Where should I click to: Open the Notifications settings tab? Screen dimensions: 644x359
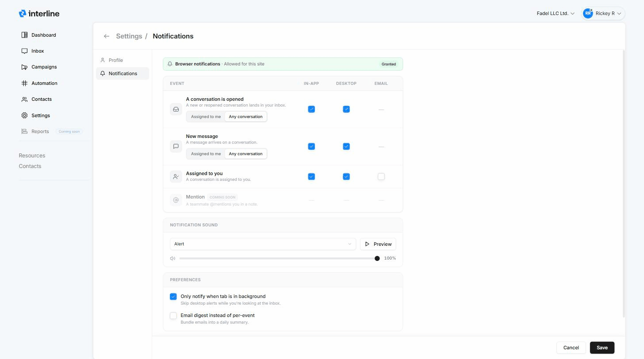pos(123,73)
